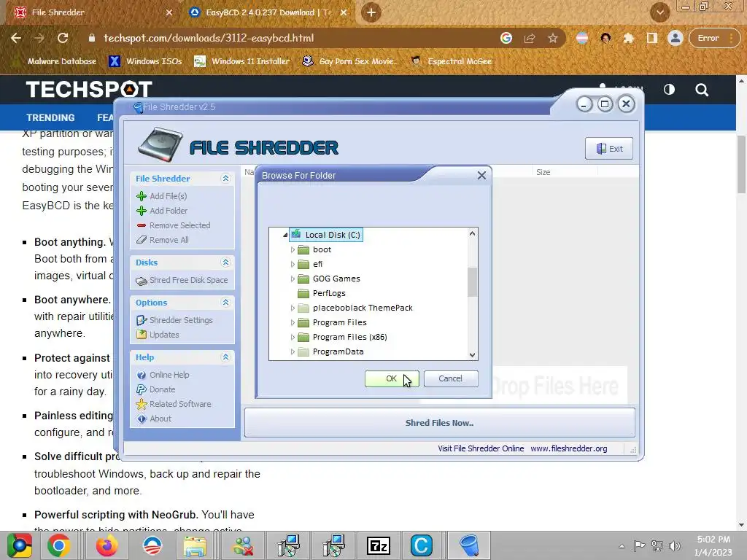Click the Google icon in address bar
The image size is (747, 560).
(x=506, y=38)
